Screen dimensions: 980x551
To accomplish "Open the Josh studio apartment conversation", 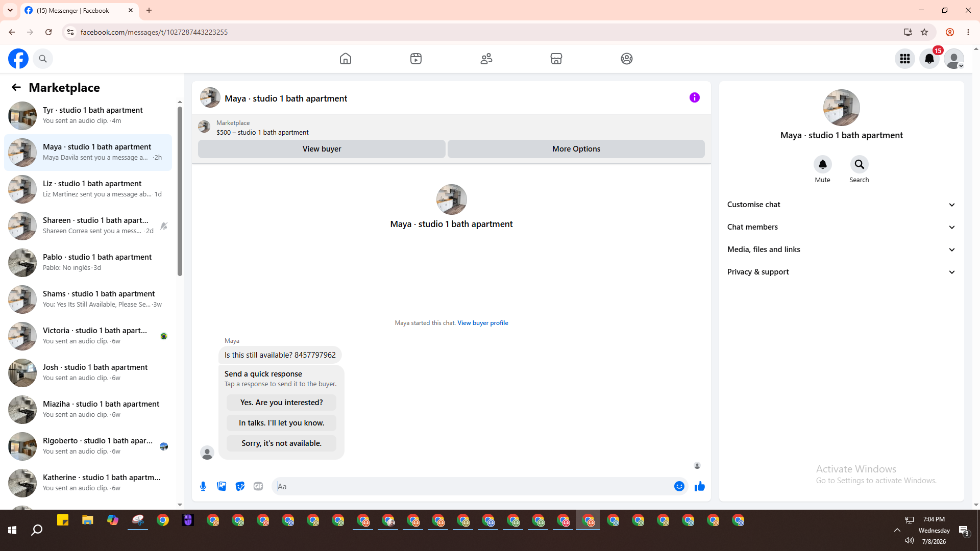I will coord(88,373).
